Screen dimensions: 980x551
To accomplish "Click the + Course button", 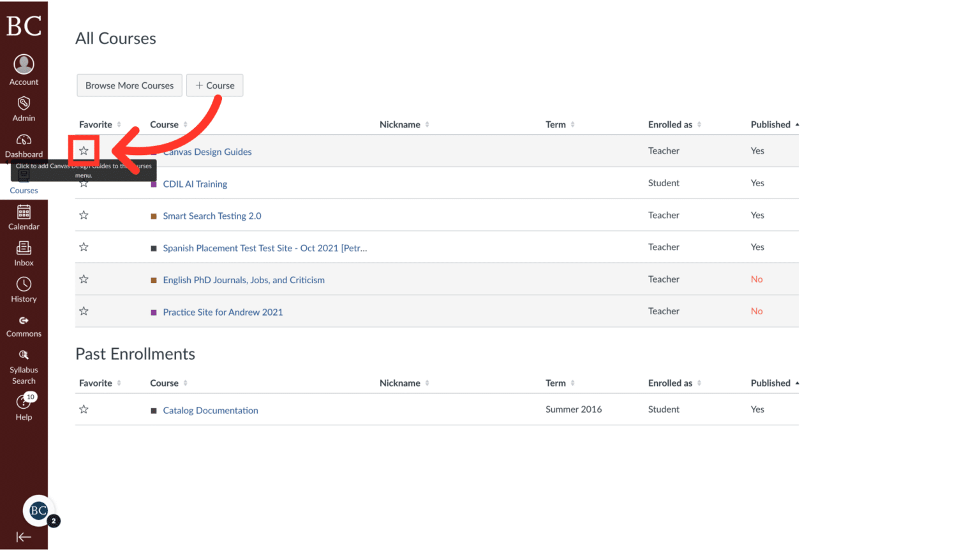I will 214,85.
